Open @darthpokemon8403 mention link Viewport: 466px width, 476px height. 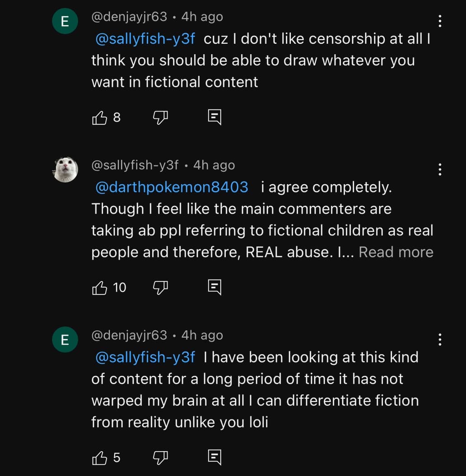pos(172,187)
